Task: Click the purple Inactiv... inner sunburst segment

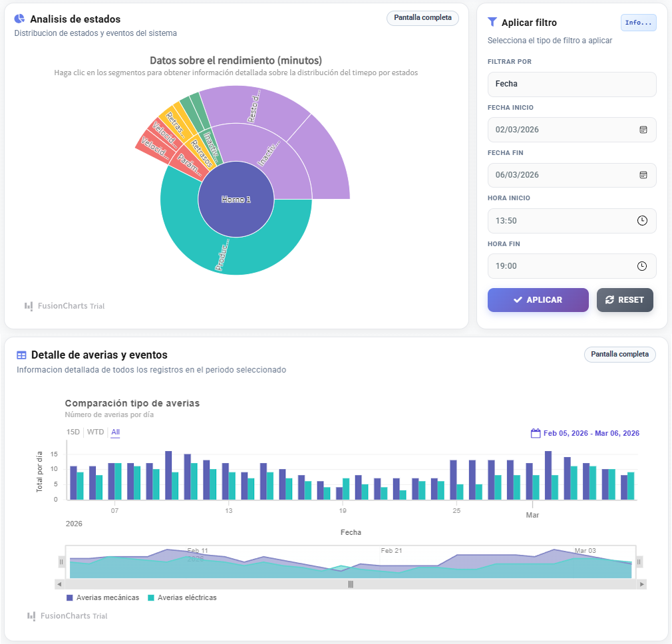Action: [270, 154]
